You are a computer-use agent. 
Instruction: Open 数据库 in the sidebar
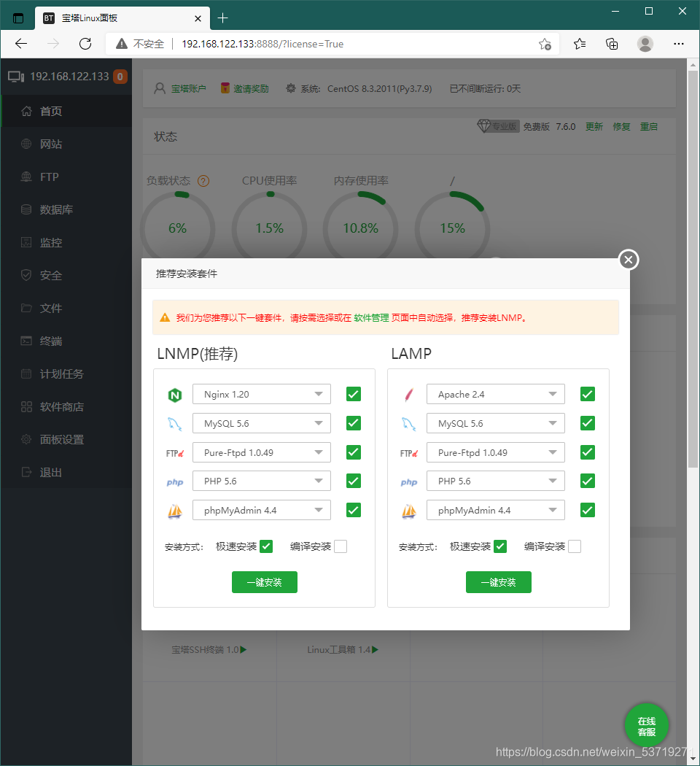pos(66,209)
